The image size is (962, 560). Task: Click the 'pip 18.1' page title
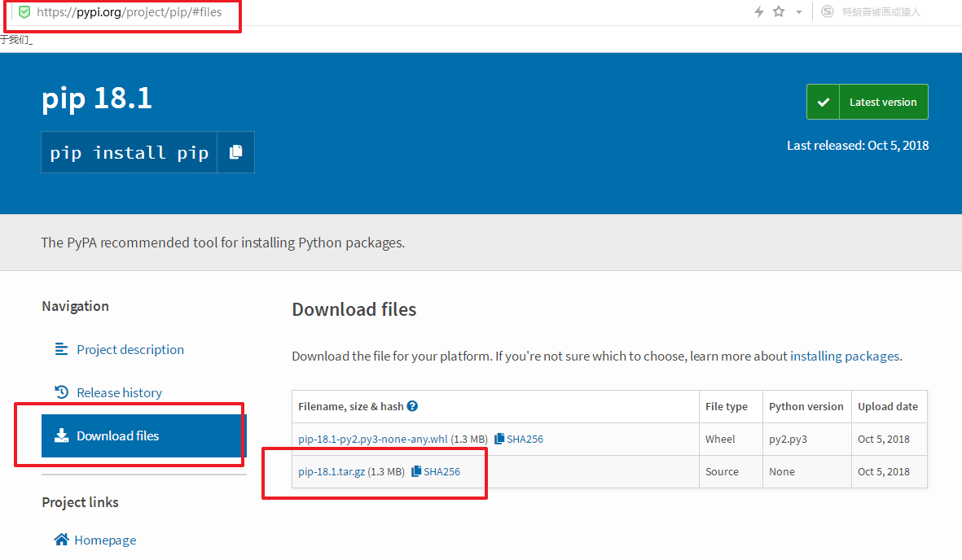coord(97,98)
